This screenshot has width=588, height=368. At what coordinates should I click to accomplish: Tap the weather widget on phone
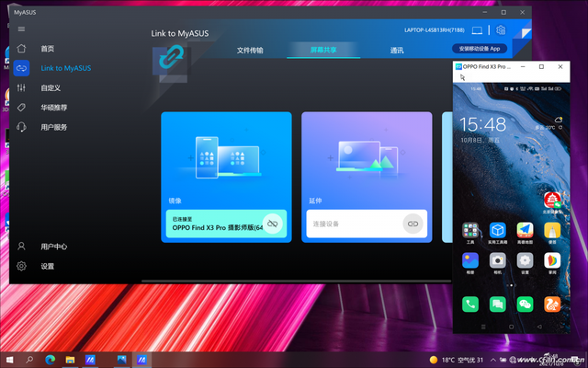(x=548, y=124)
